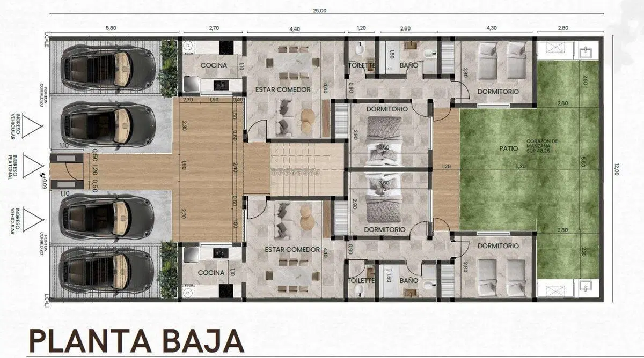Select the second car from the top
This screenshot has height=358, width=644.
coord(109,124)
